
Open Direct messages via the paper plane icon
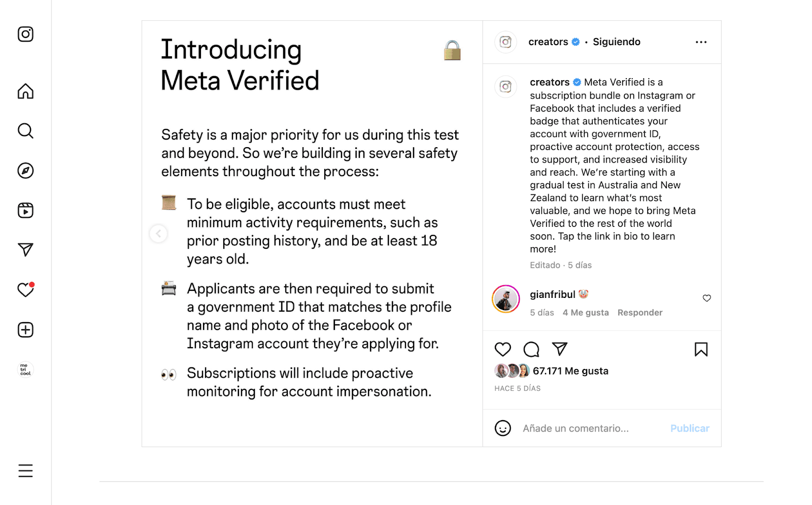[25, 250]
